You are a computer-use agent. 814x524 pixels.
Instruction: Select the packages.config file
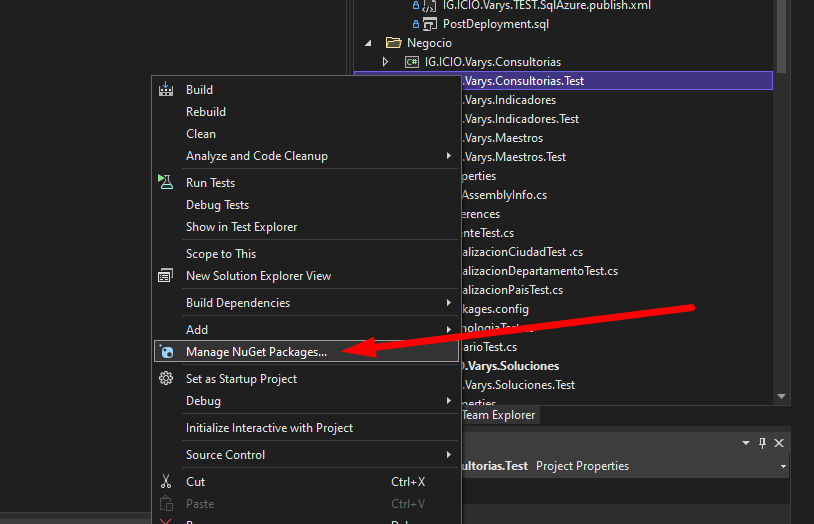click(495, 309)
